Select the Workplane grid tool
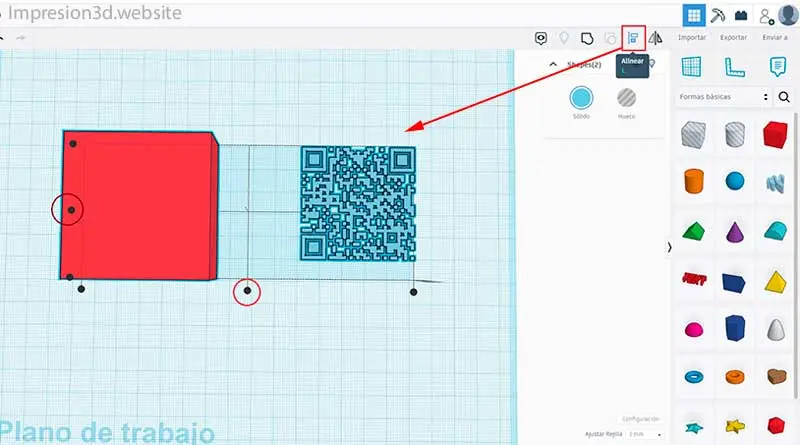800x445 pixels. click(x=691, y=67)
